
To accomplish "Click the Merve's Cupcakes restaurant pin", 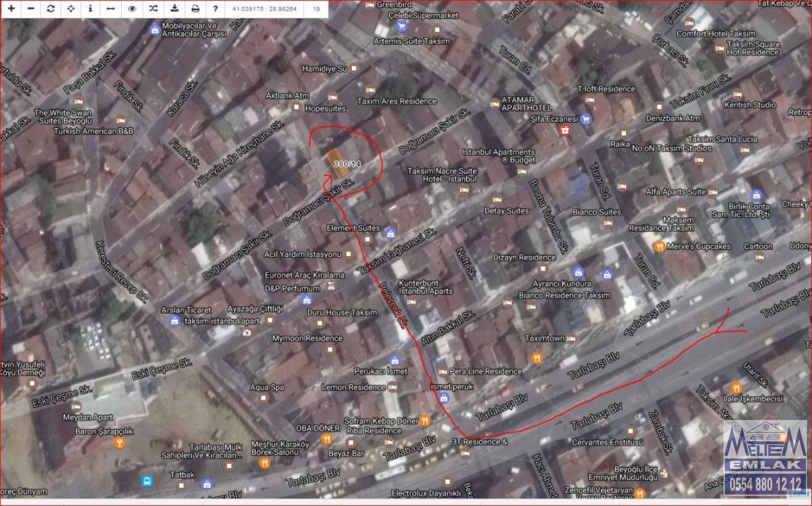I will 659,247.
